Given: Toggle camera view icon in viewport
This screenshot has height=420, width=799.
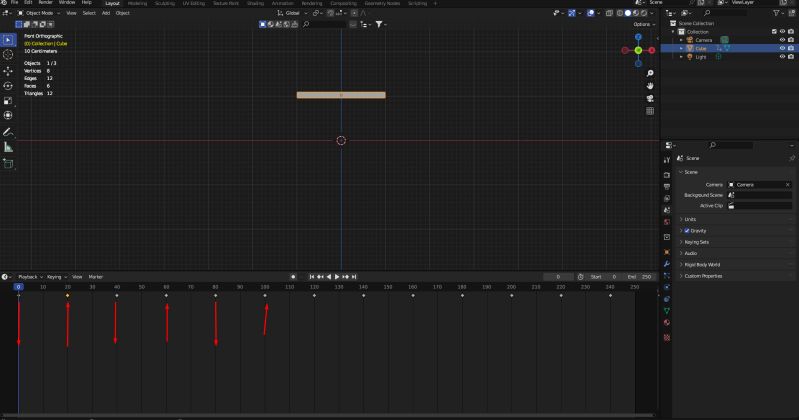Looking at the screenshot, I should tap(650, 98).
